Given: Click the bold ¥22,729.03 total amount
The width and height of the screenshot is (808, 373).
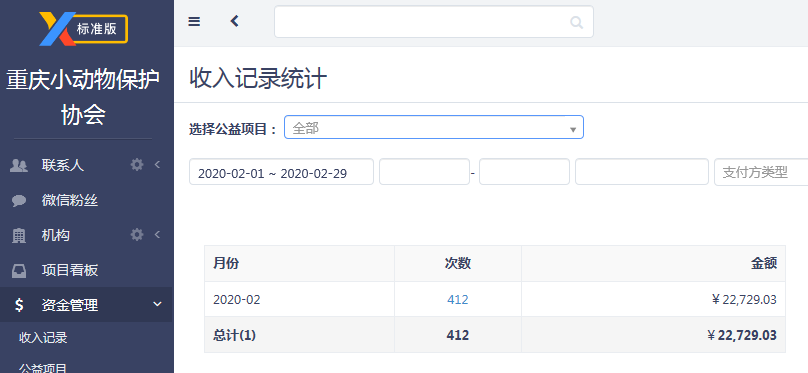Looking at the screenshot, I should 742,335.
